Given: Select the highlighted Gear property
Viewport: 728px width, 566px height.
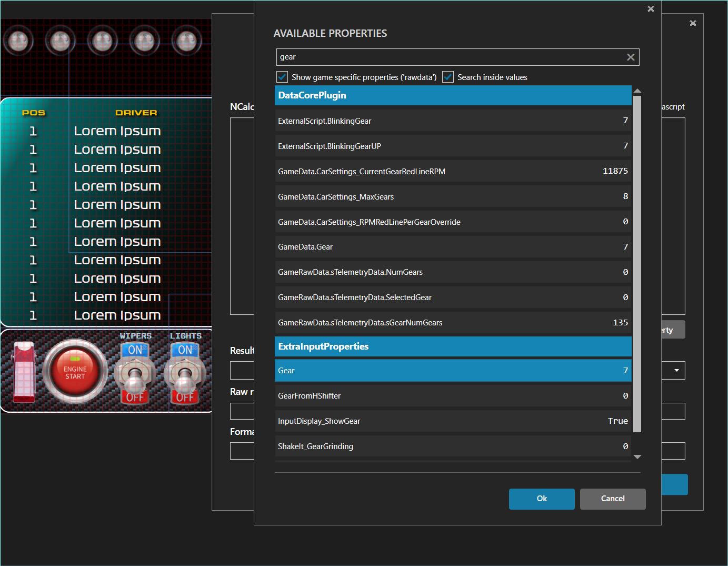Looking at the screenshot, I should [453, 370].
